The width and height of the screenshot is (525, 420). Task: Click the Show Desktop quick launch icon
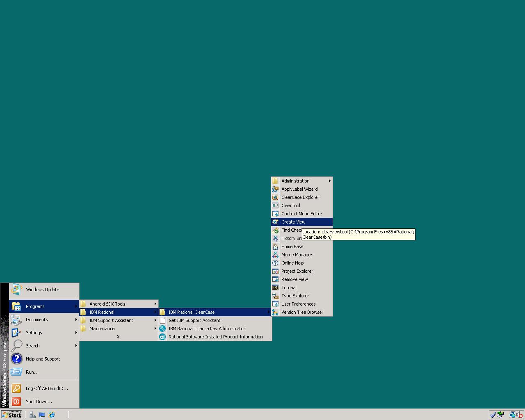pyautogui.click(x=42, y=415)
